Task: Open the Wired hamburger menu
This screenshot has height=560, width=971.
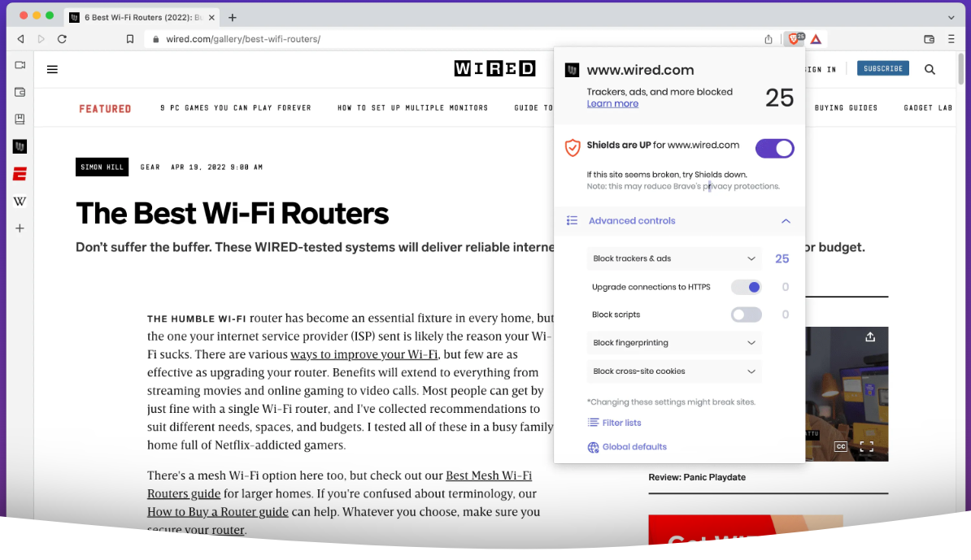Action: pyautogui.click(x=53, y=69)
